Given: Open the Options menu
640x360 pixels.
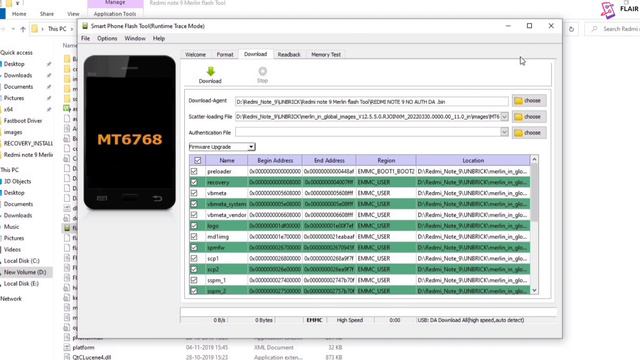Looking at the screenshot, I should click(x=107, y=38).
